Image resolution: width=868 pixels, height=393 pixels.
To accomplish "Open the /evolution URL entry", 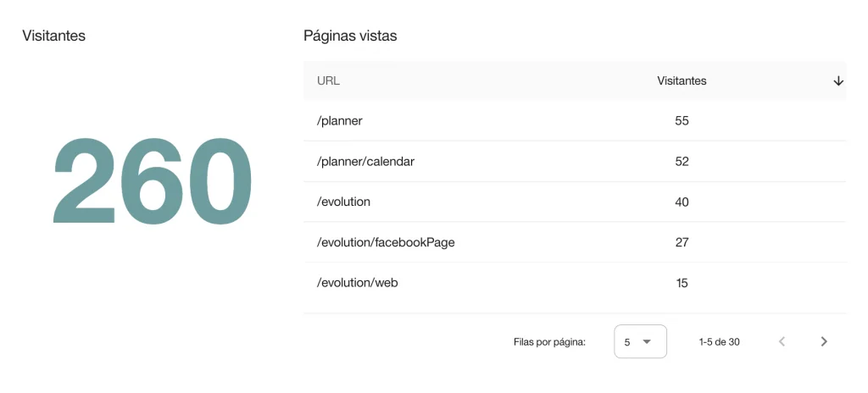I will pos(343,202).
